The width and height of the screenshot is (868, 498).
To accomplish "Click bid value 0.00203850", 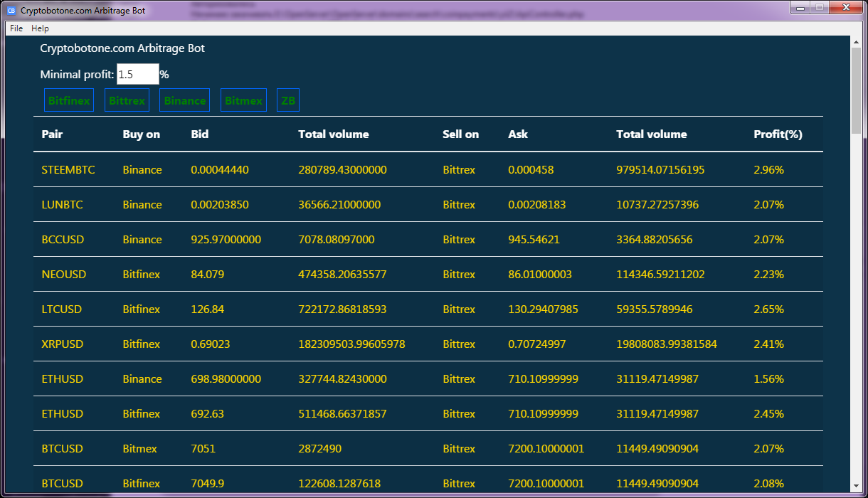I will (220, 205).
